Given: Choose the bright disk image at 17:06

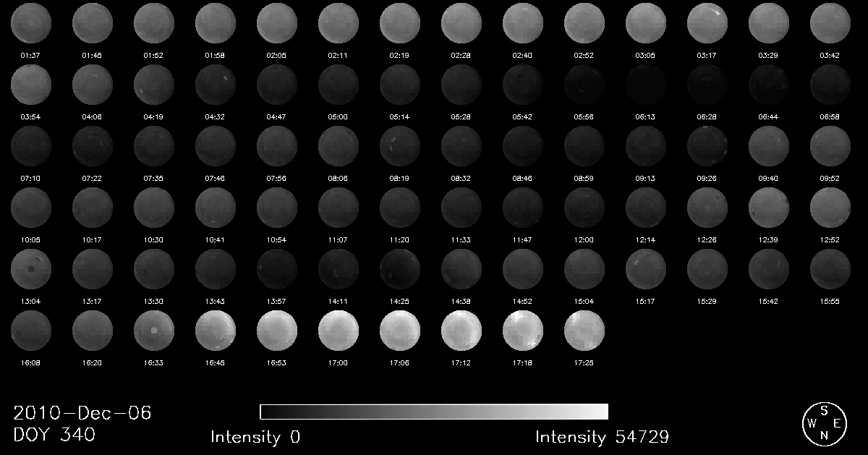Looking at the screenshot, I should (x=400, y=330).
